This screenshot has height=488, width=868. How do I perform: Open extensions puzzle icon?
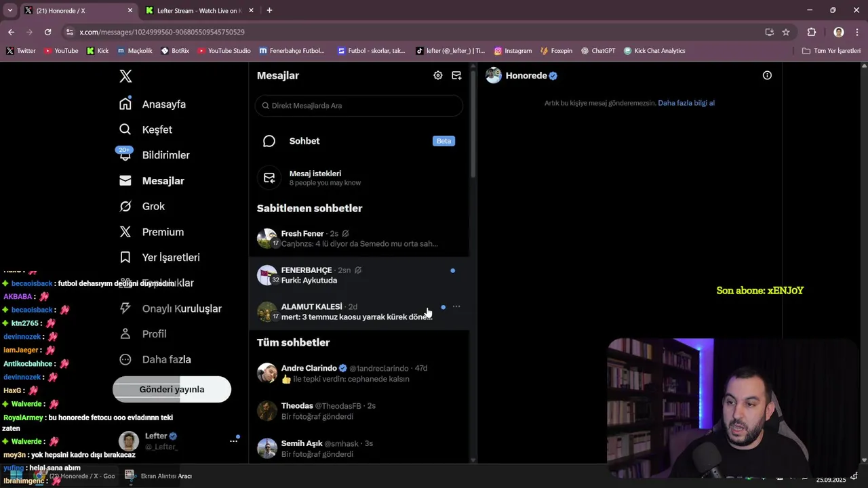[812, 32]
